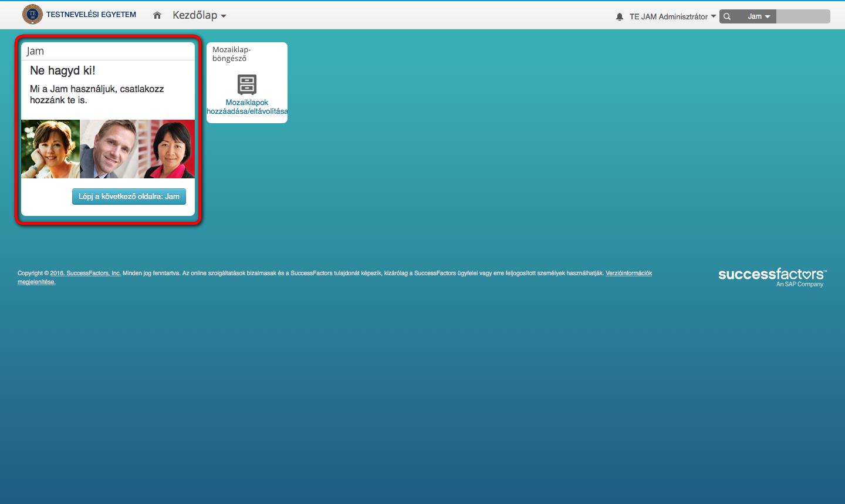Click the Jam tile header title
Screen dimensions: 845x504
[x=35, y=51]
